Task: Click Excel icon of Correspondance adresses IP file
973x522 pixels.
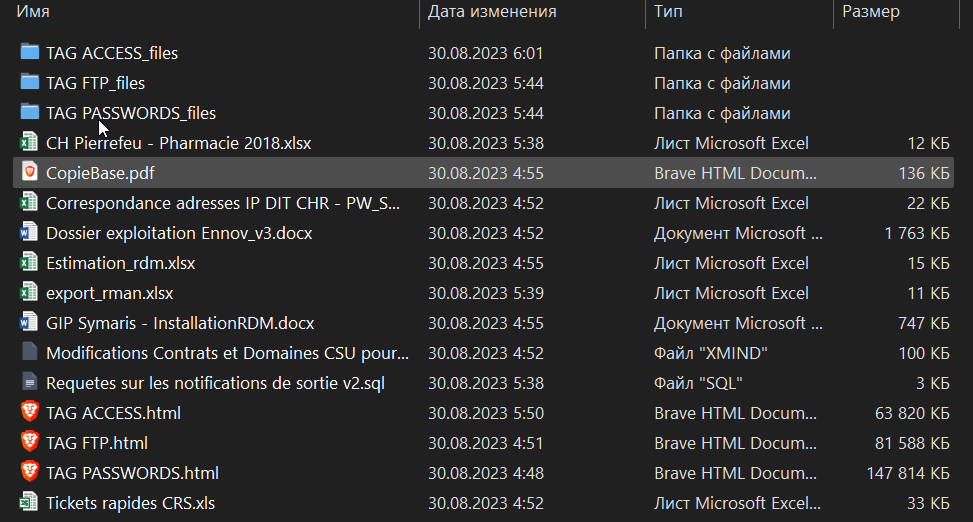Action: coord(29,202)
